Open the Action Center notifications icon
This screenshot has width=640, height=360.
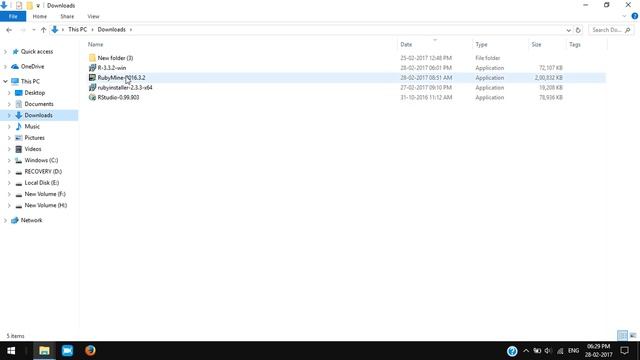pyautogui.click(x=624, y=351)
